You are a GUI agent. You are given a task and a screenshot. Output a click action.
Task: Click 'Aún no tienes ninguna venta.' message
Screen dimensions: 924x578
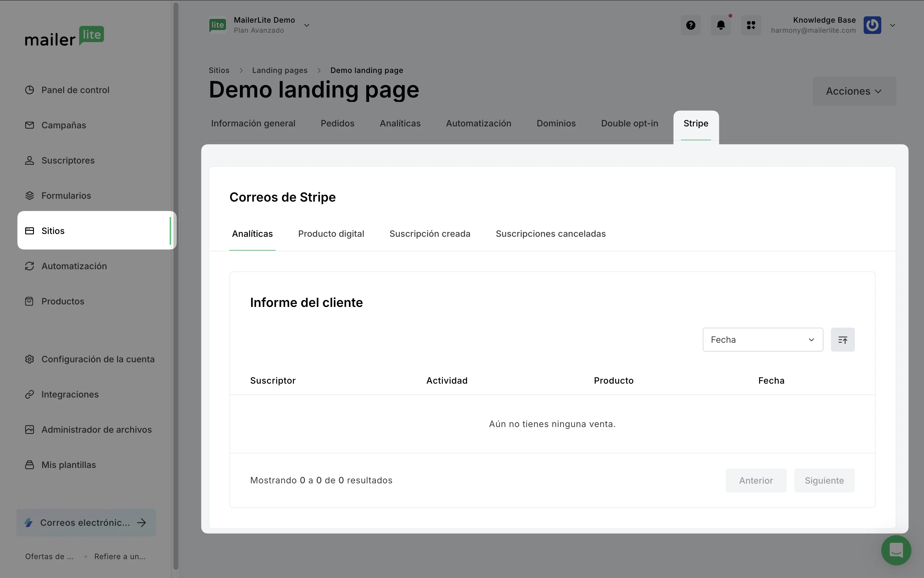552,424
